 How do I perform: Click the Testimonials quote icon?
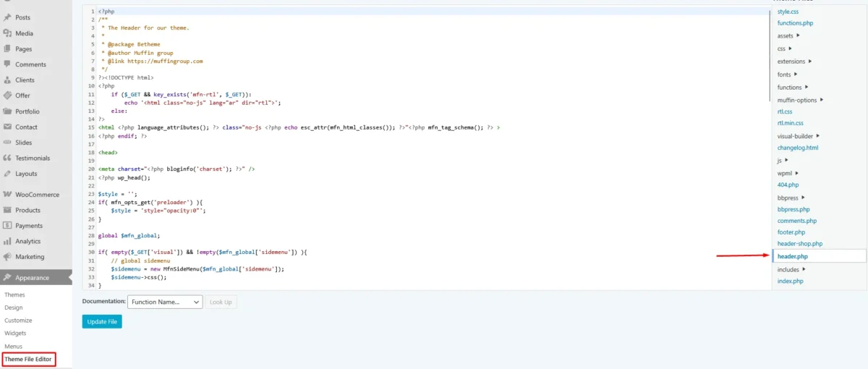[7, 158]
